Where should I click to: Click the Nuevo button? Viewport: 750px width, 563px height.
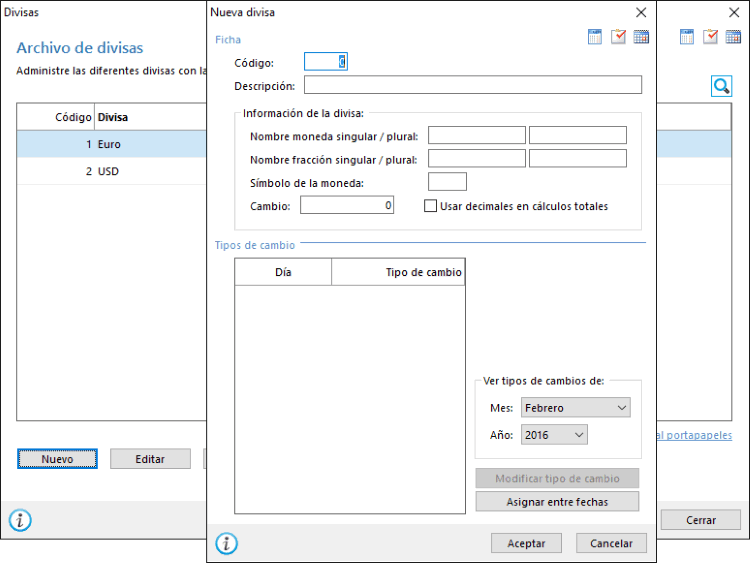pyautogui.click(x=57, y=459)
